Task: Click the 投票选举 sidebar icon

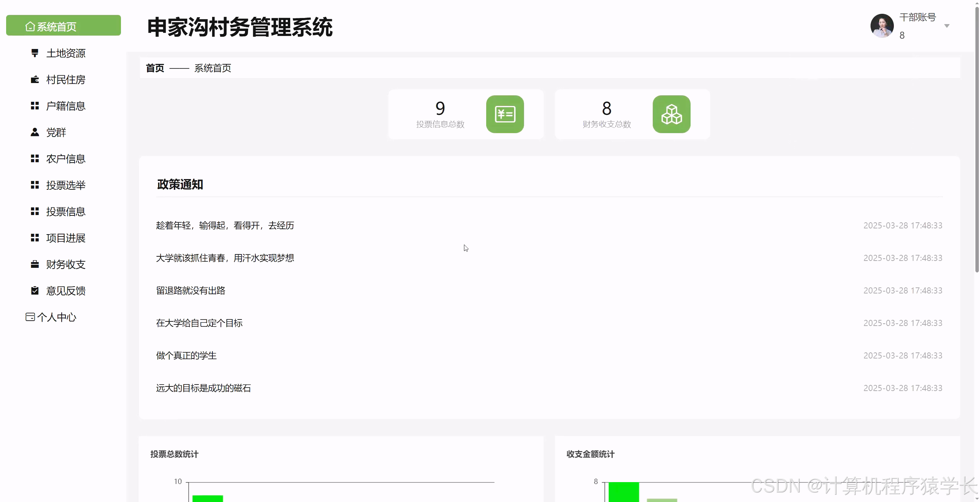Action: point(35,185)
